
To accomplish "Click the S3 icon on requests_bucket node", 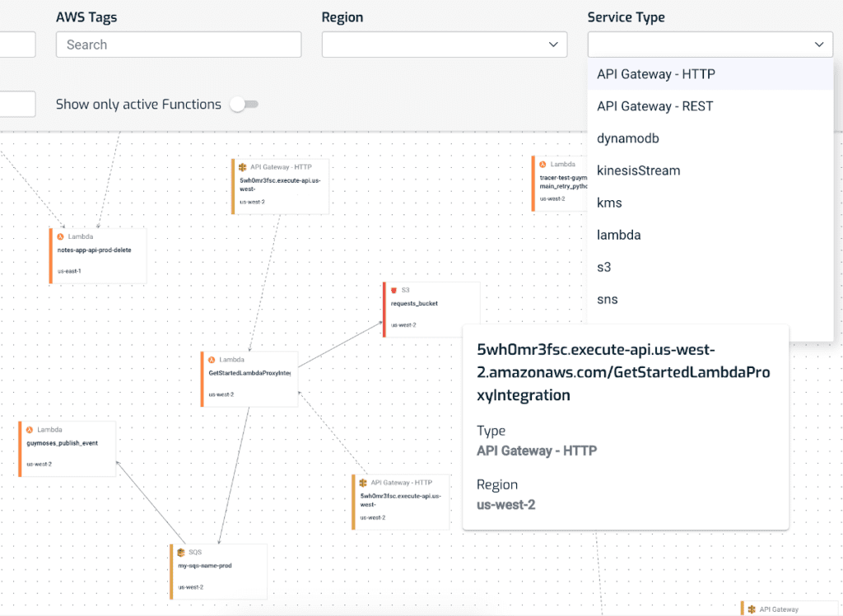I will click(x=394, y=290).
